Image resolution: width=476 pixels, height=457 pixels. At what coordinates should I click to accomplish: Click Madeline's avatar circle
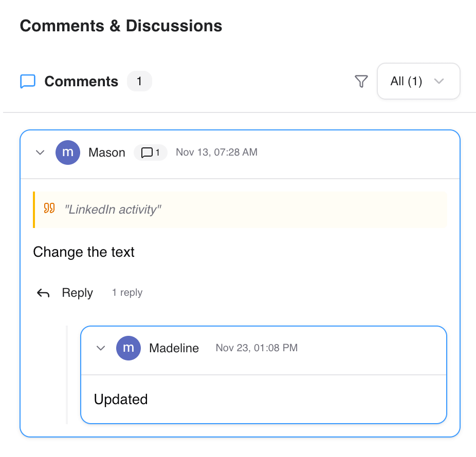129,348
